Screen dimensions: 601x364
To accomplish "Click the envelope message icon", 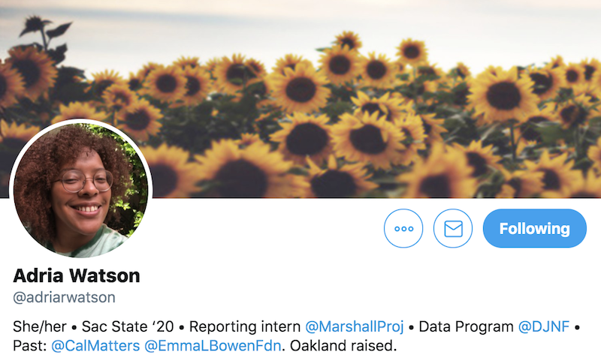I will click(x=453, y=228).
